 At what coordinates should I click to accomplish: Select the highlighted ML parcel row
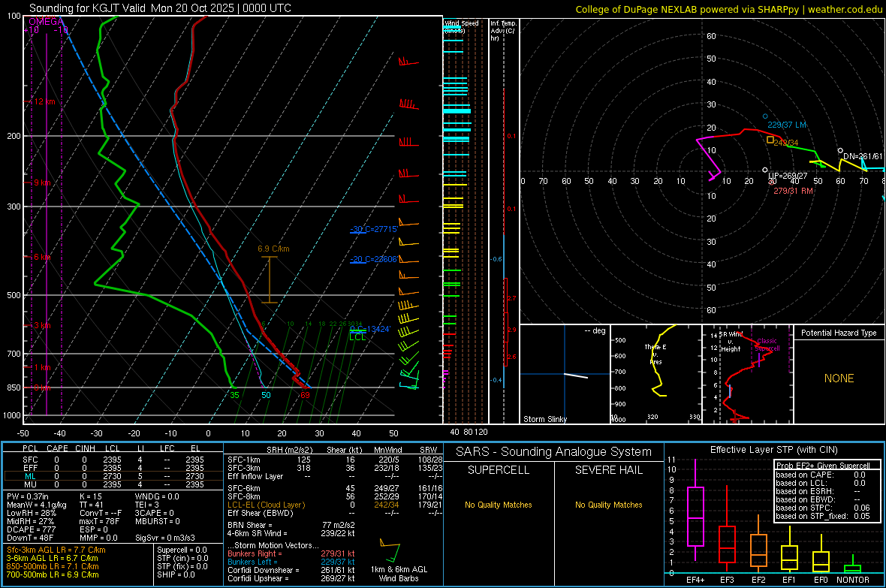[113, 476]
